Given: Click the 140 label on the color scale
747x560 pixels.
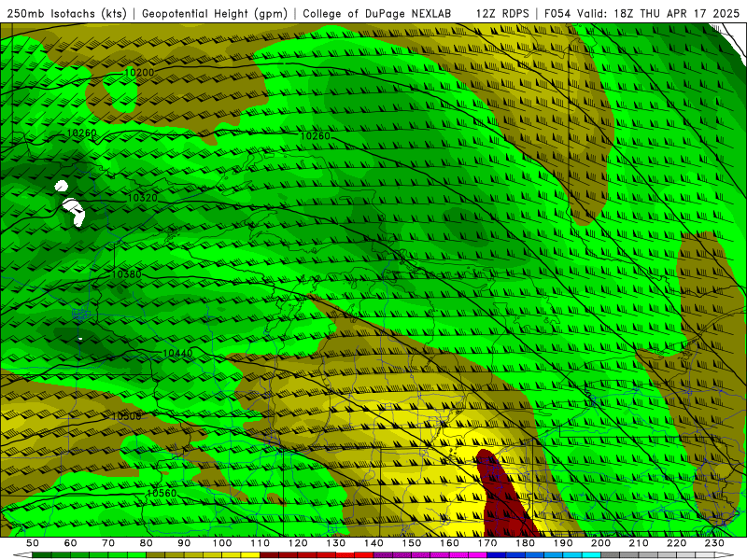Looking at the screenshot, I should pos(373,543).
